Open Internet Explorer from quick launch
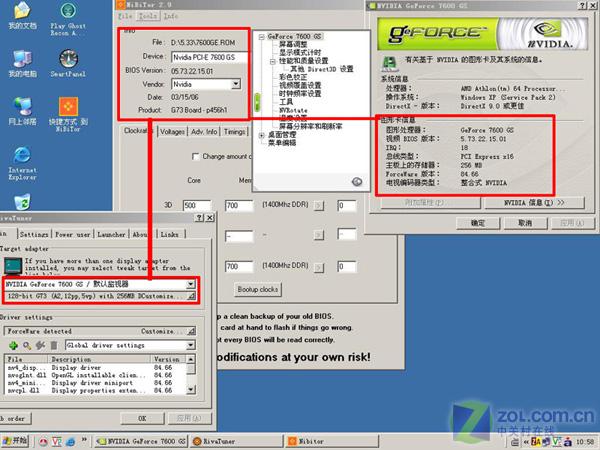This screenshot has height=450, width=600. [70, 442]
